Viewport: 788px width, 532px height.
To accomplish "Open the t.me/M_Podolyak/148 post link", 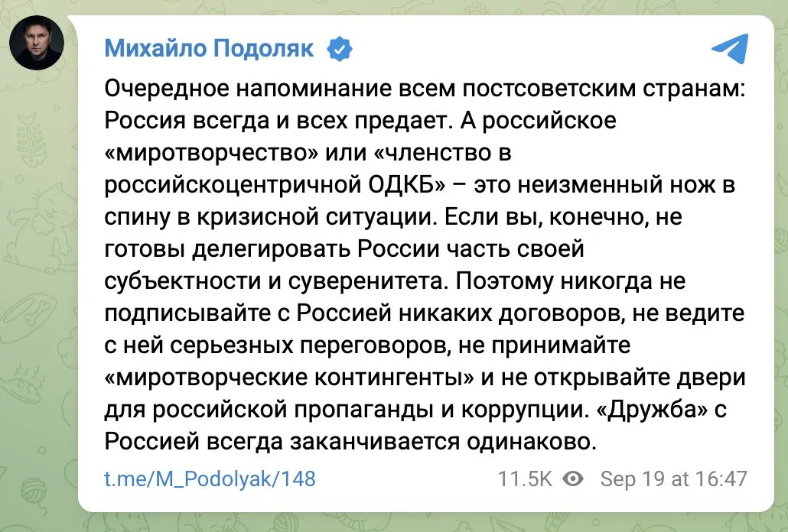I will point(210,478).
